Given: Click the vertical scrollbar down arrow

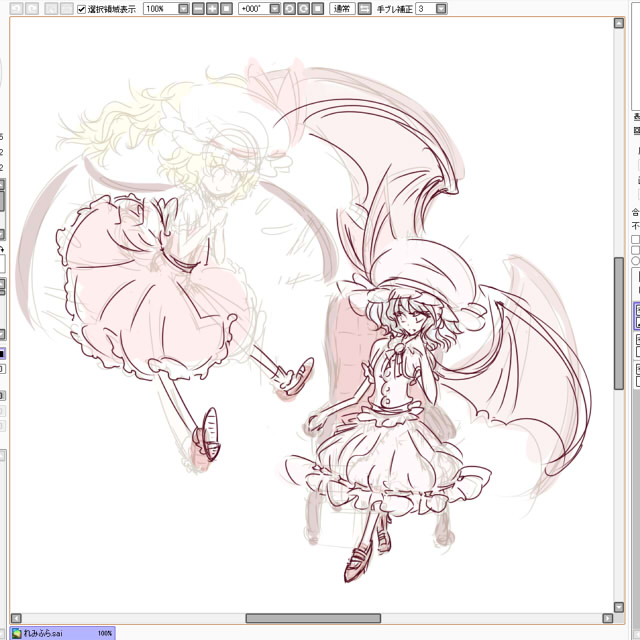Looking at the screenshot, I should pyautogui.click(x=619, y=607).
